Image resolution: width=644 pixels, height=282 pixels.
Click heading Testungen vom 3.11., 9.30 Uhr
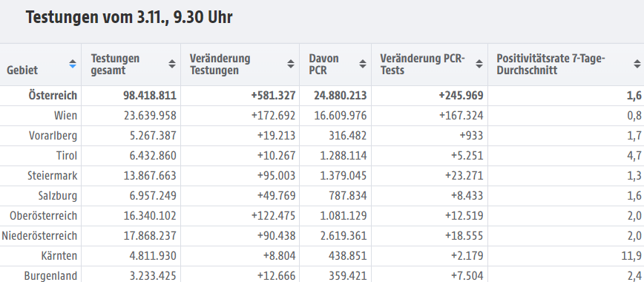129,18
